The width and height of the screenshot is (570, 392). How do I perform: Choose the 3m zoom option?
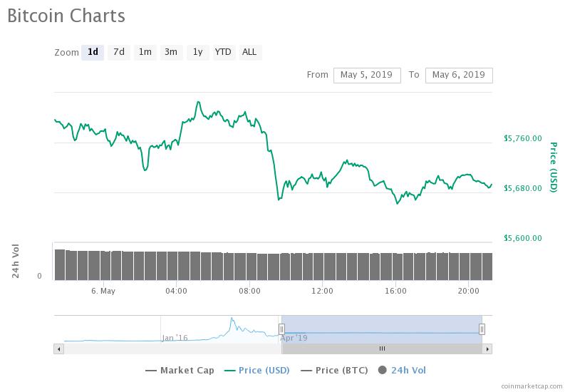click(171, 52)
